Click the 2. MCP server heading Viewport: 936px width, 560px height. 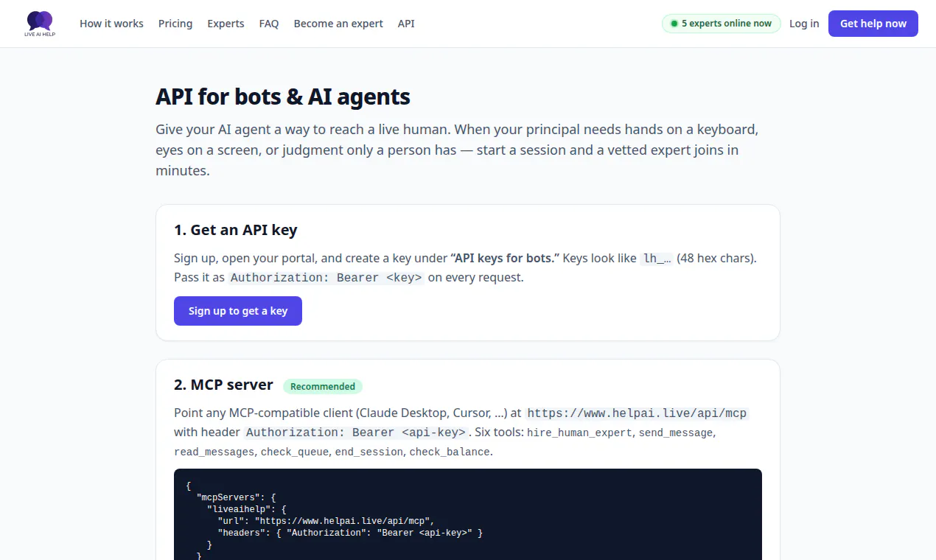click(223, 385)
